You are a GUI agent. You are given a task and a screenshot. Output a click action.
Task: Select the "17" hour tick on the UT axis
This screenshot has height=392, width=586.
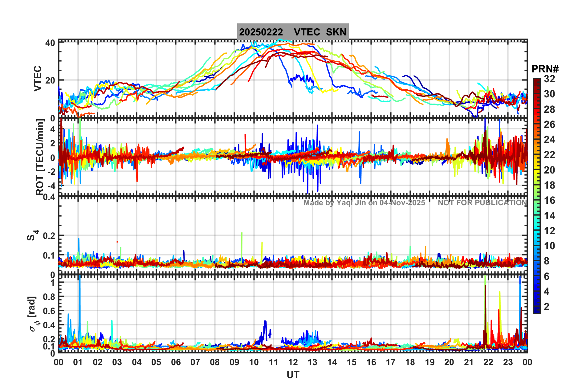[391, 362]
